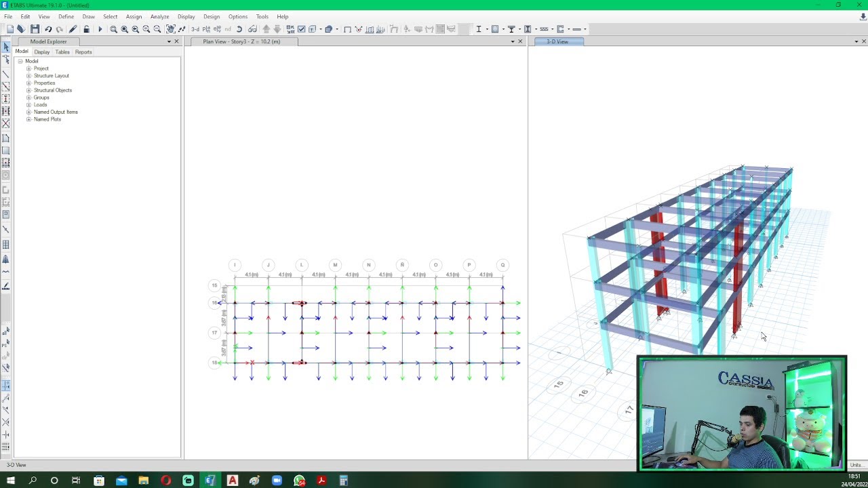The image size is (868, 488).
Task: Expand the Loads tree node
Action: (x=29, y=105)
